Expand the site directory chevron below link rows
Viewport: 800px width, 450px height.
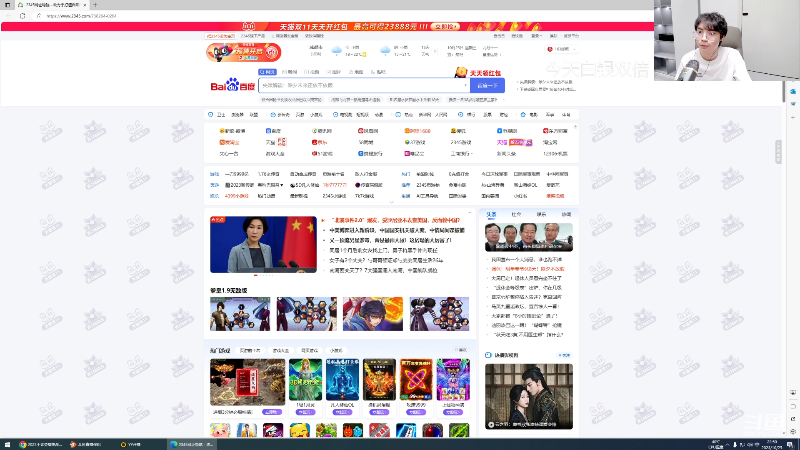391,203
